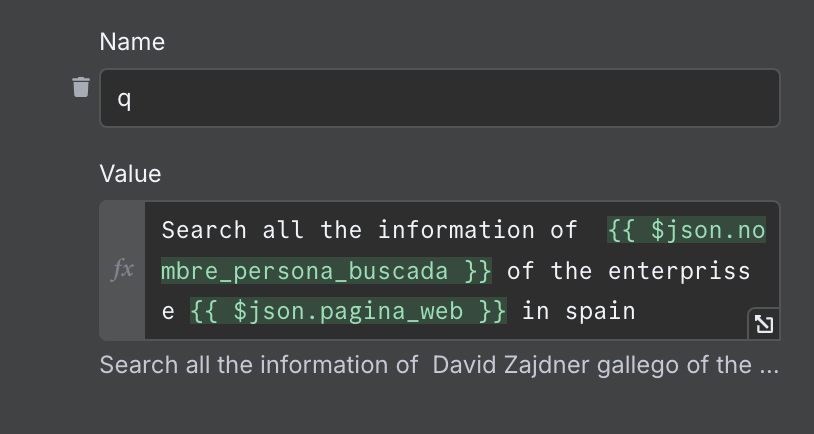Click the fx expression indicator
Viewport: 814px width, 434px height.
[123, 270]
